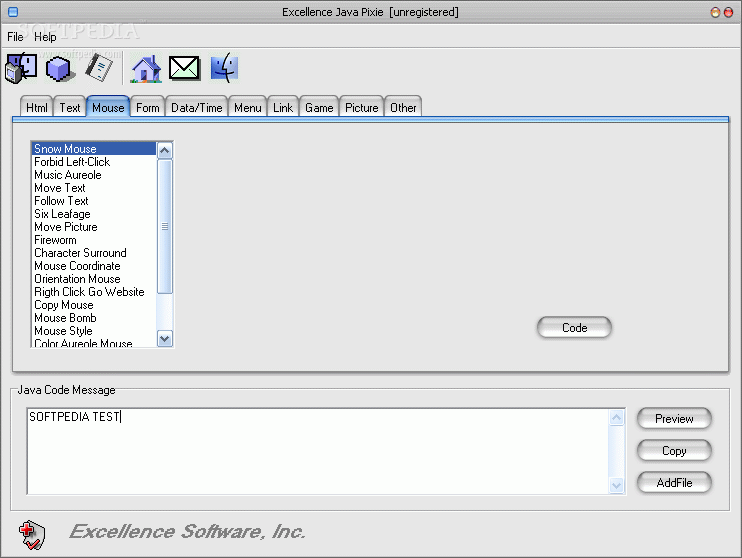Click the Preview button
This screenshot has height=558, width=742.
674,418
